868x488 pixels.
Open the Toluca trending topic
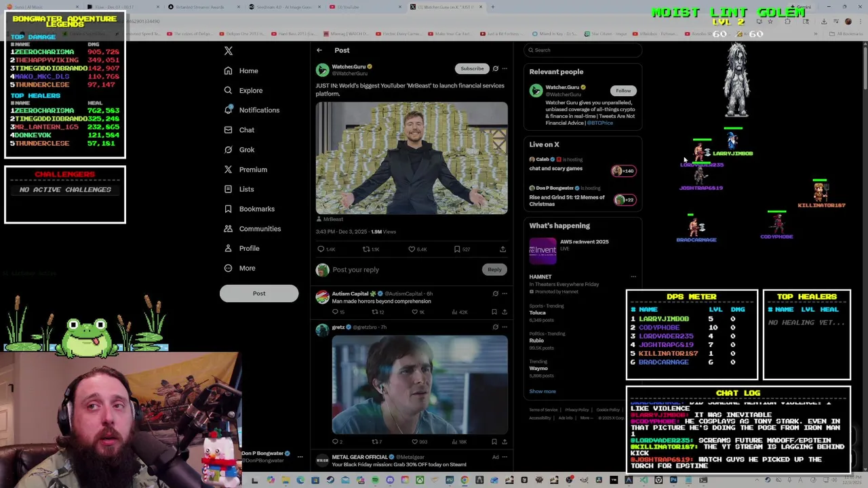pyautogui.click(x=537, y=312)
